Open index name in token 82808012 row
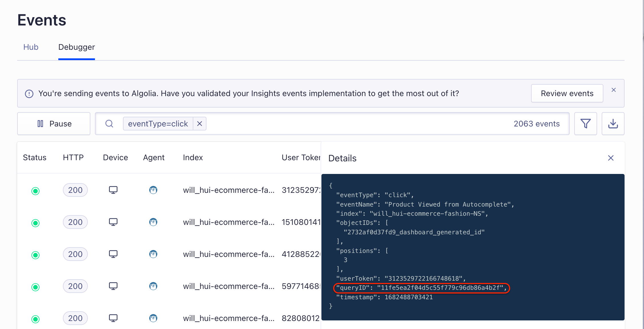The image size is (644, 329). pyautogui.click(x=228, y=318)
